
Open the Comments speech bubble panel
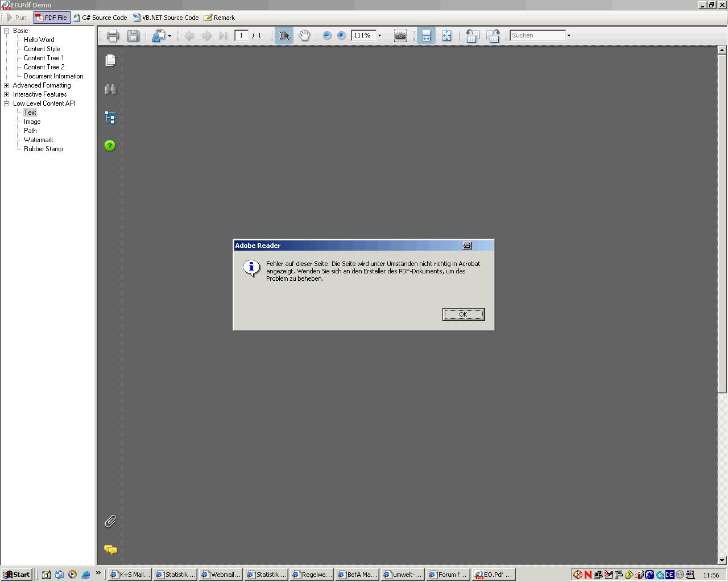click(110, 550)
